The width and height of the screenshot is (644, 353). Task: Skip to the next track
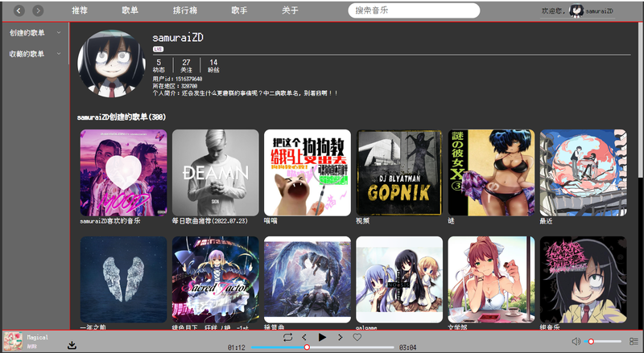click(340, 337)
